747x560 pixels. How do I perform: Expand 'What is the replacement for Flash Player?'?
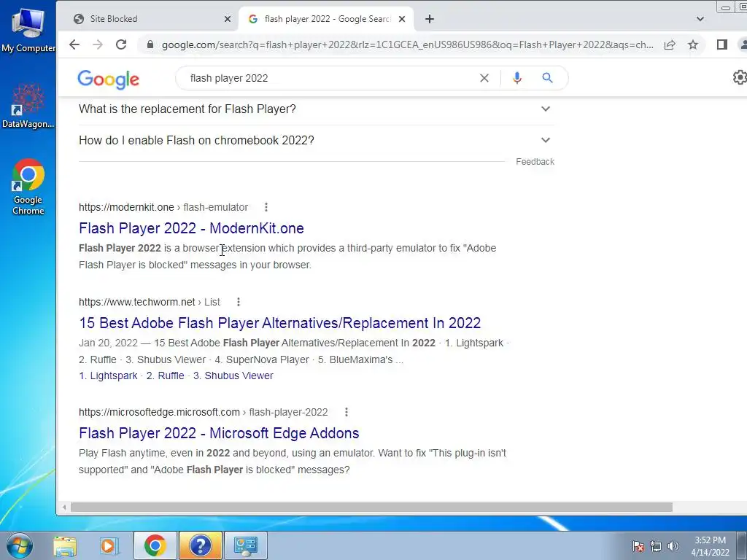[317, 109]
